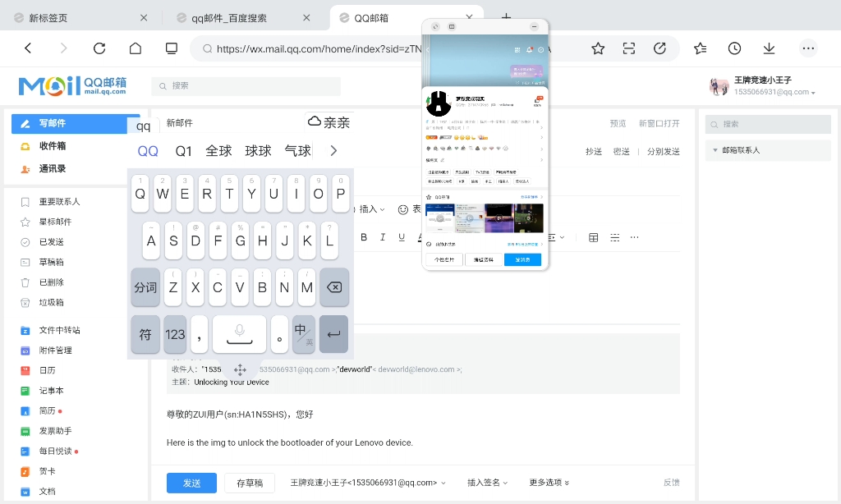Screen dimensions: 841x504
Task: Select the font color swatch in the toolbar
Action: pyautogui.click(x=420, y=237)
